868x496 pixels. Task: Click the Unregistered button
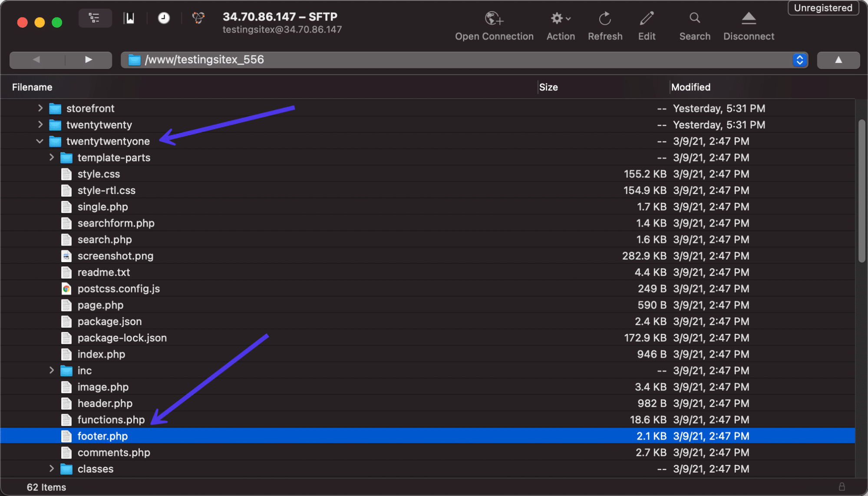[x=823, y=8]
